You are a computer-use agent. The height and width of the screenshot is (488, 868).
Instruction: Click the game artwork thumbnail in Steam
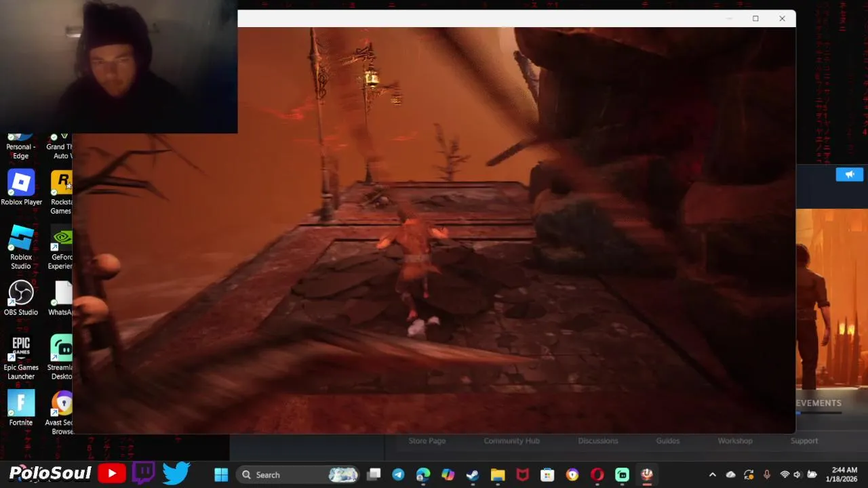831,300
